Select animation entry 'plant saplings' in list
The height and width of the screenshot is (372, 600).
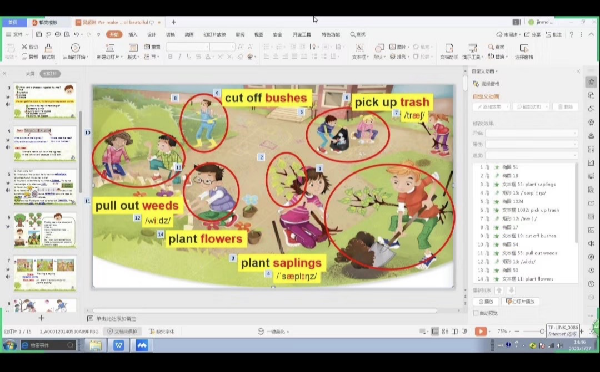coord(525,184)
